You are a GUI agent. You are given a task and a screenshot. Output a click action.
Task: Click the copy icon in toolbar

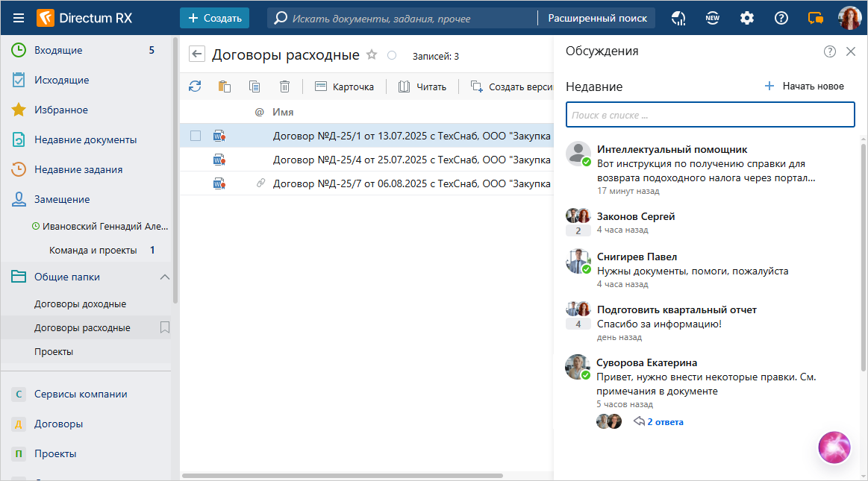255,87
